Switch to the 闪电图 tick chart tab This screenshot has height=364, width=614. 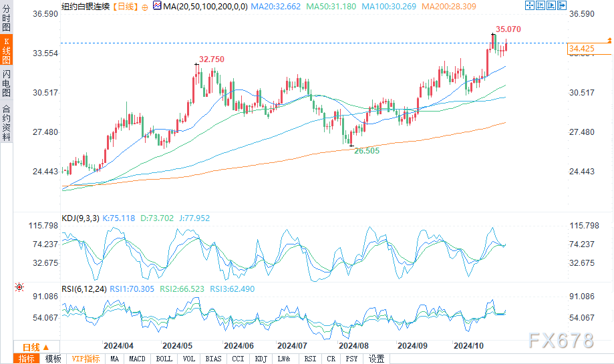pos(6,83)
